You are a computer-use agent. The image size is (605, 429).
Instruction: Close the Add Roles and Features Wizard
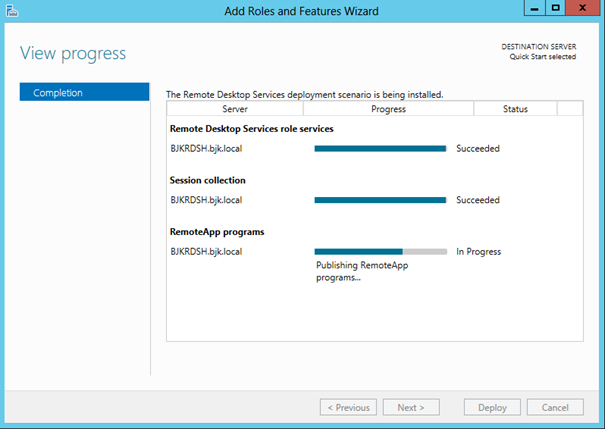(x=583, y=8)
